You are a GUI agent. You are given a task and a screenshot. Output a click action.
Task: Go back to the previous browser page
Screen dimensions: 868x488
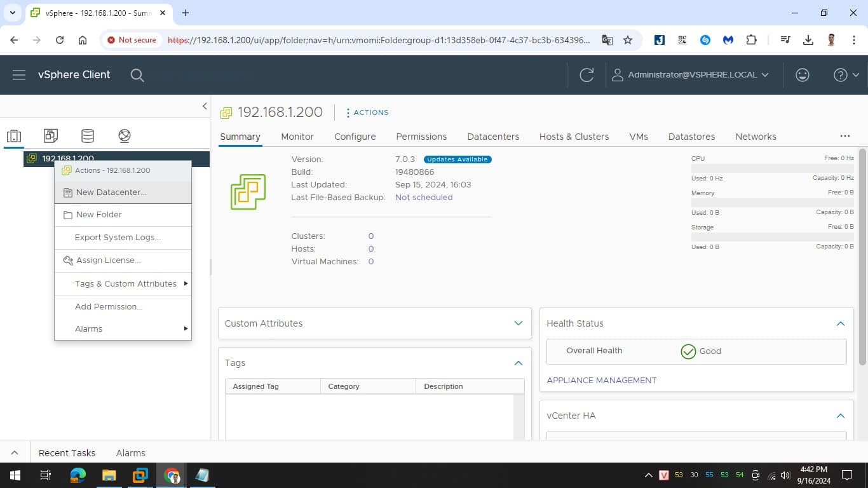[14, 40]
